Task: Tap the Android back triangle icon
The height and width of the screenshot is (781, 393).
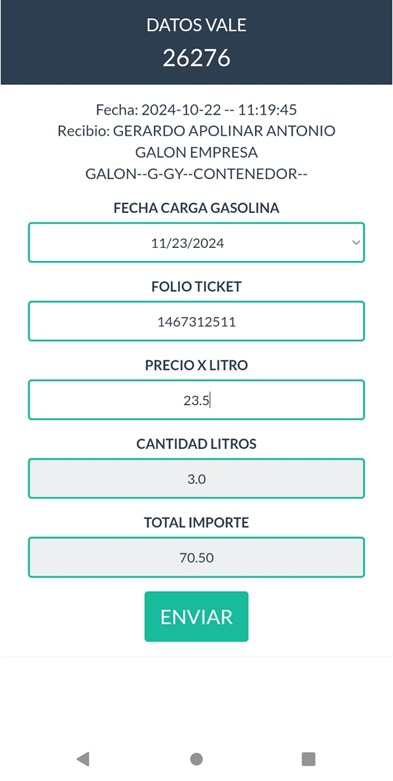Action: 83,759
